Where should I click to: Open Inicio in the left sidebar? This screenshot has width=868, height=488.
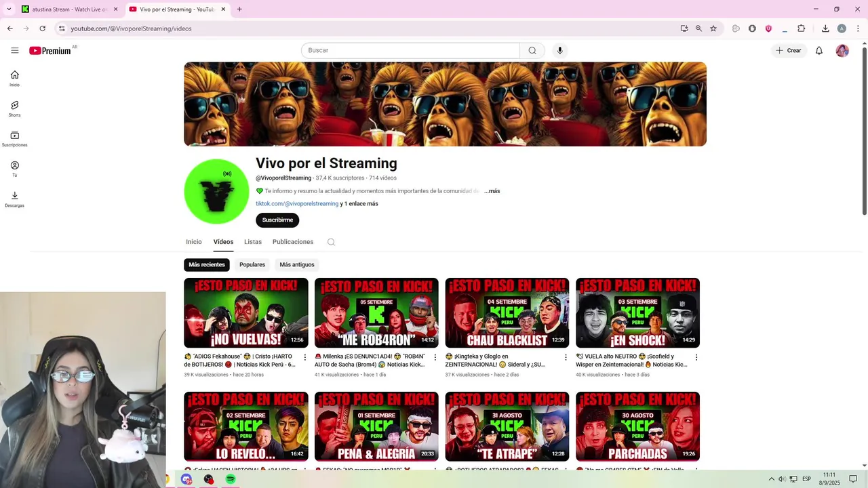14,79
